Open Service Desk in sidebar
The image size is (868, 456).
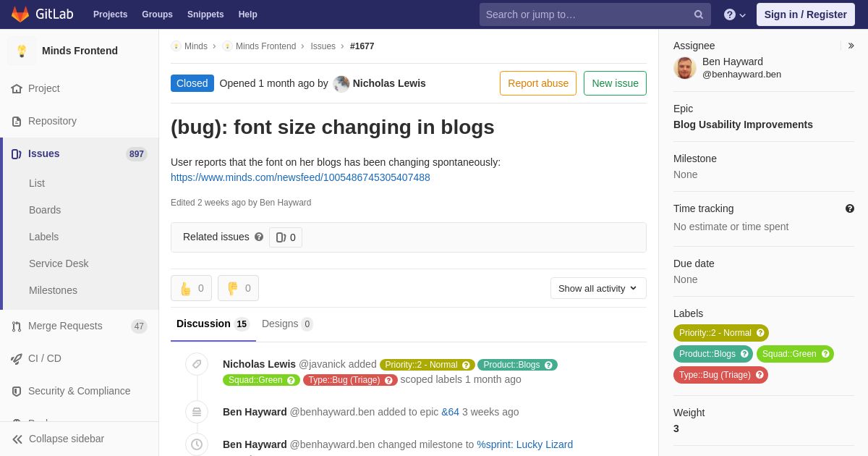tap(59, 263)
